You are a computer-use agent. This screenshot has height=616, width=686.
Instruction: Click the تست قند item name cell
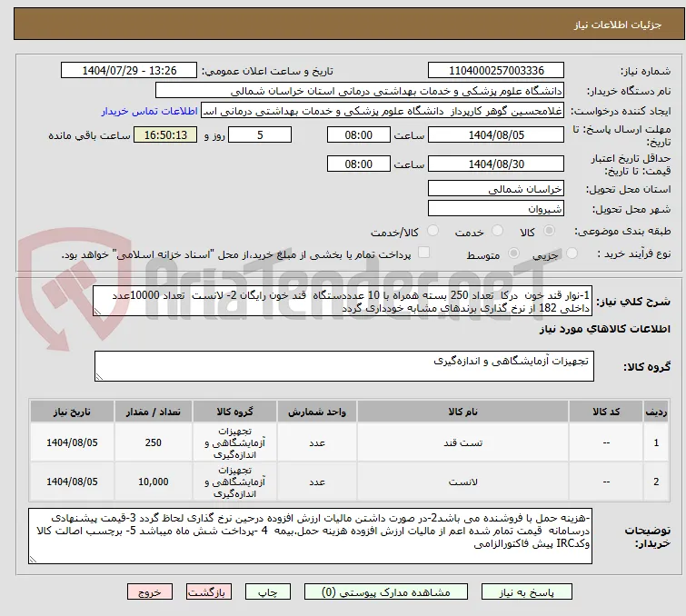[462, 442]
